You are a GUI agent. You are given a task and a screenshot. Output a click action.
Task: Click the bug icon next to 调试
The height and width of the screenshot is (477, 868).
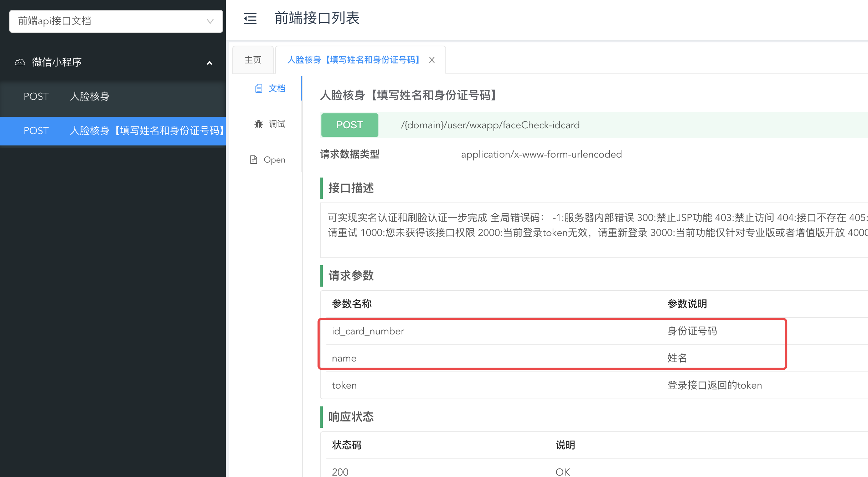[259, 124]
